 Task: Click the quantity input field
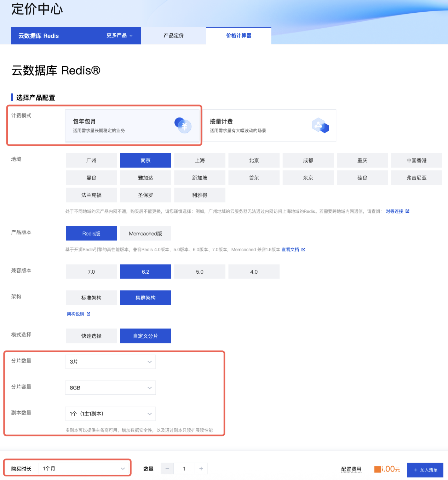pyautogui.click(x=184, y=469)
